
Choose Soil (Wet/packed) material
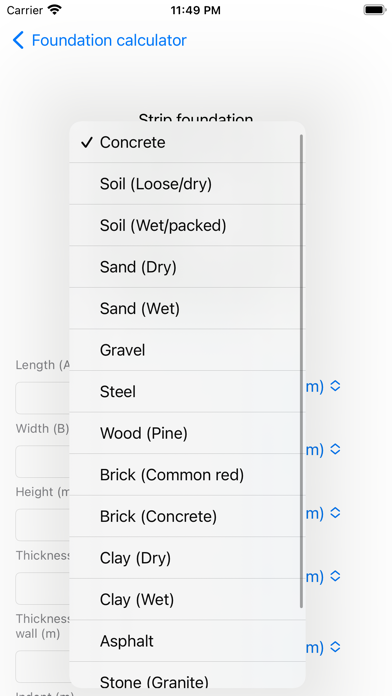point(187,225)
